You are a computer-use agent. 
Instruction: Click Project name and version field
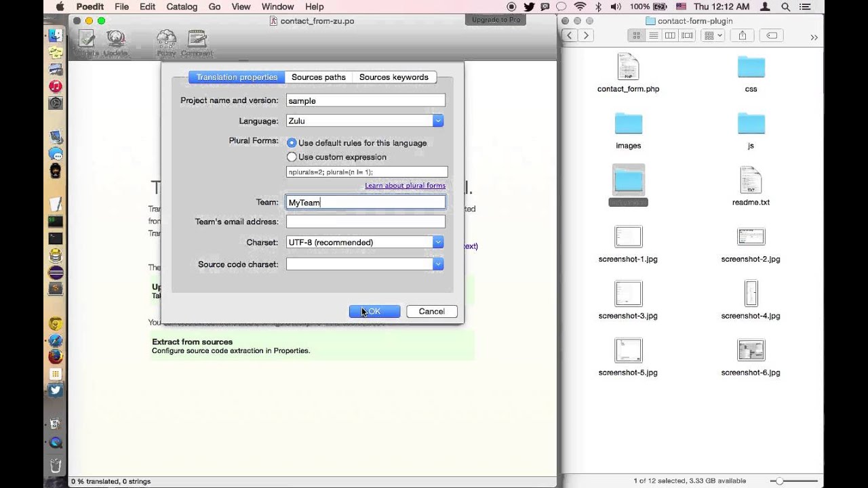point(366,100)
